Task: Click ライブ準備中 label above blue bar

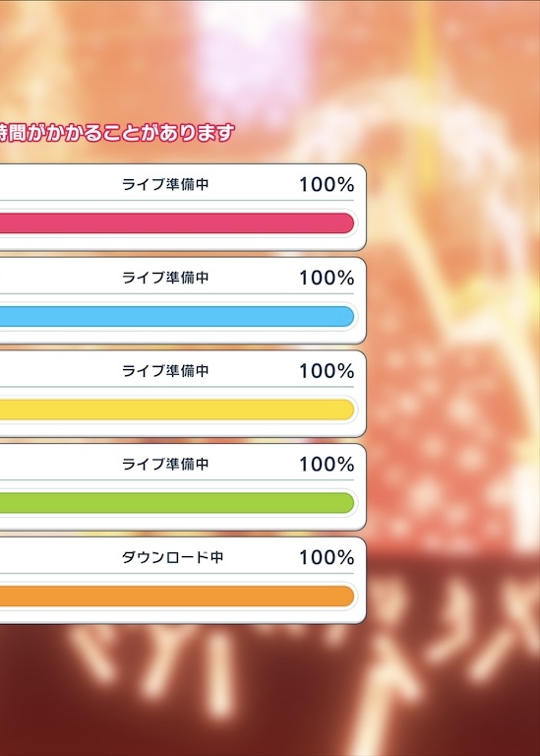Action: [165, 278]
